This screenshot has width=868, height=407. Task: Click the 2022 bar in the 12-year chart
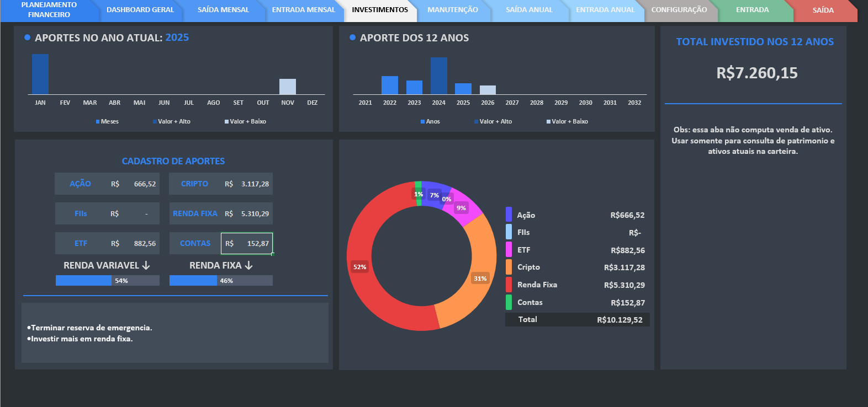coord(390,85)
